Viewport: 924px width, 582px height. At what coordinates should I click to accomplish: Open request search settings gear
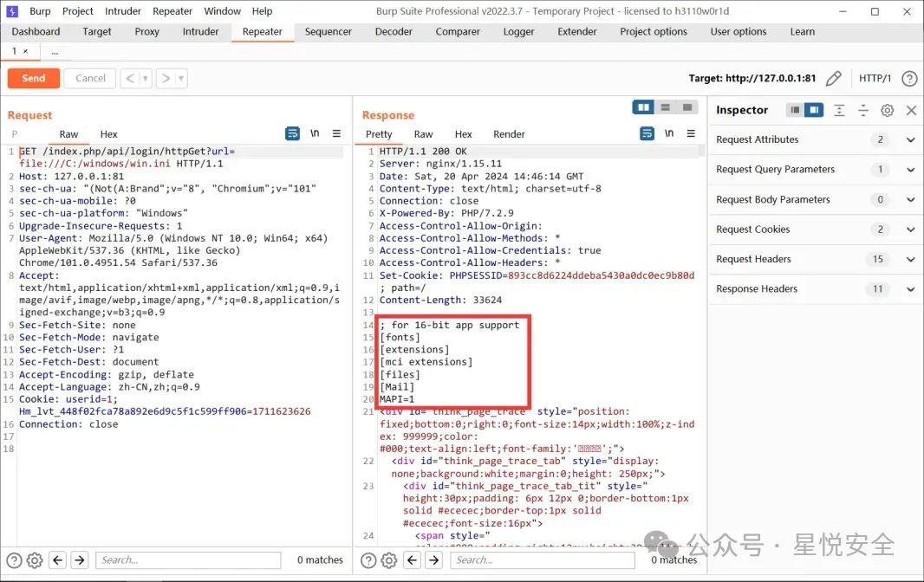(35, 560)
